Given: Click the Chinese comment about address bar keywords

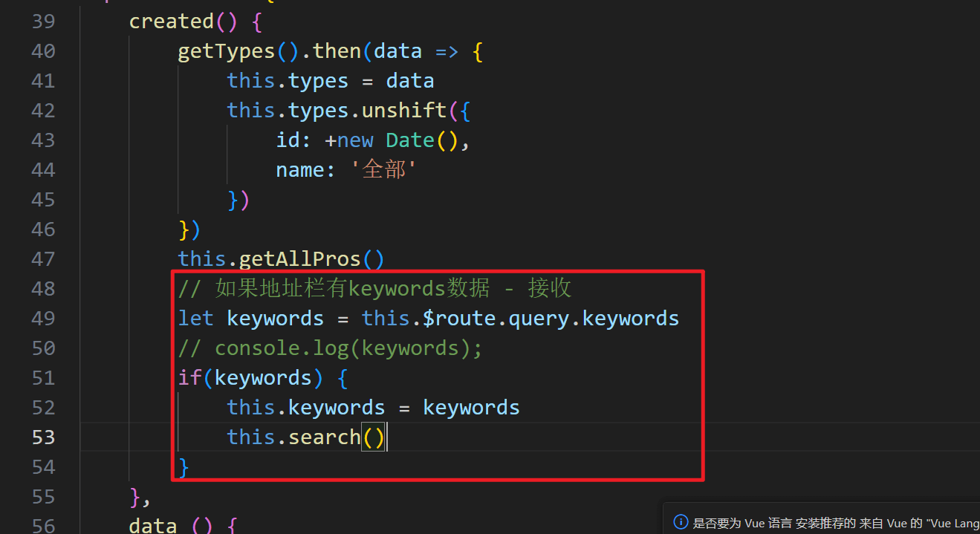Looking at the screenshot, I should [374, 289].
